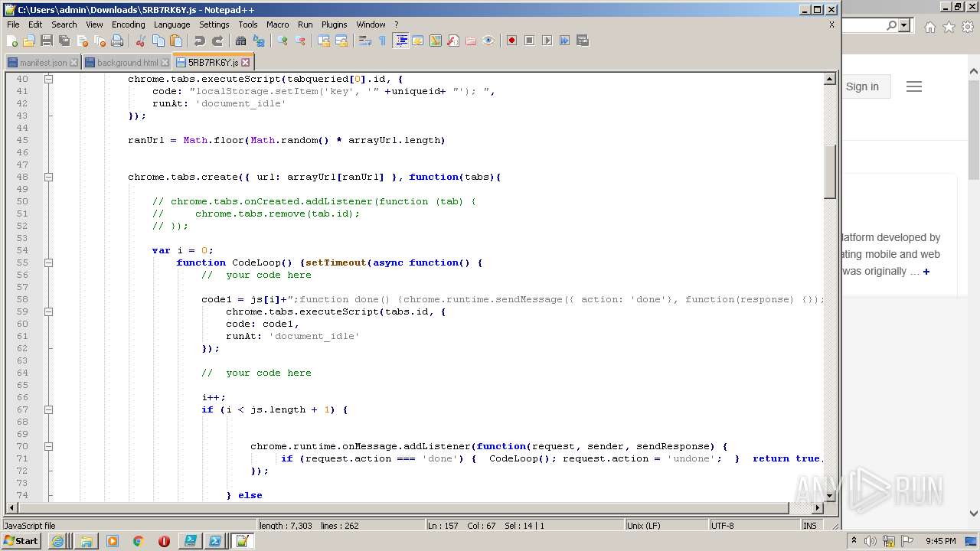Open the hamburger menu in browser page
Viewport: 980px width, 551px height.
point(914,86)
